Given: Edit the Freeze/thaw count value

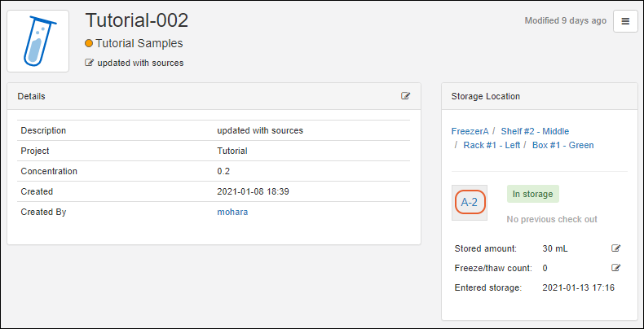Looking at the screenshot, I should (x=616, y=268).
